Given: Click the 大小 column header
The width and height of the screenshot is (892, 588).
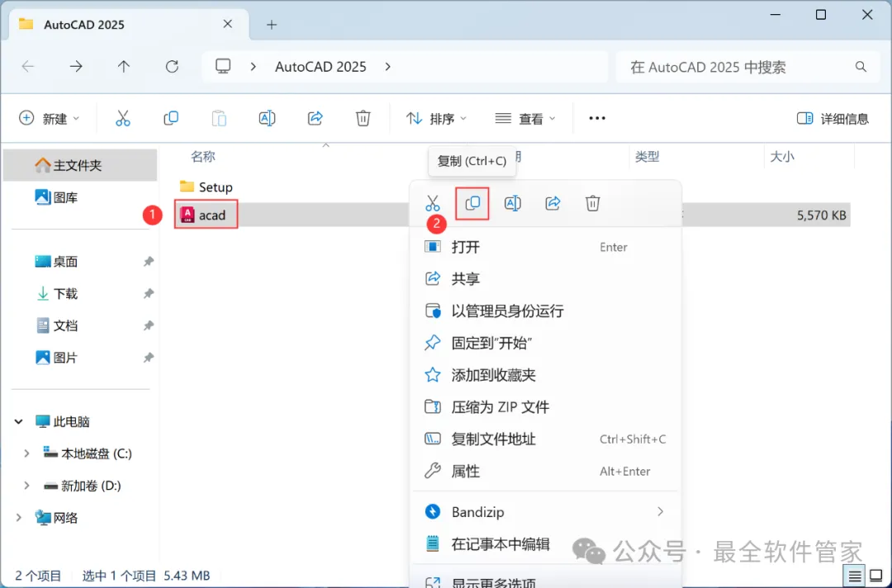Looking at the screenshot, I should pos(782,156).
